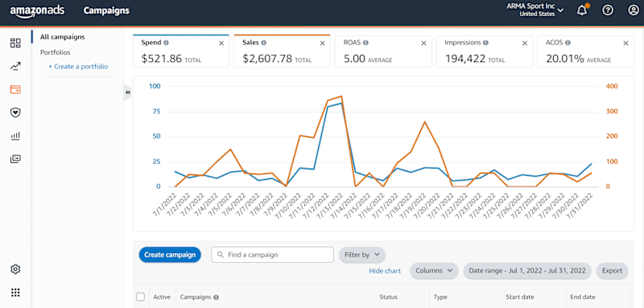Image resolution: width=644 pixels, height=308 pixels.
Task: Click the ROAS info icon
Action: [365, 43]
